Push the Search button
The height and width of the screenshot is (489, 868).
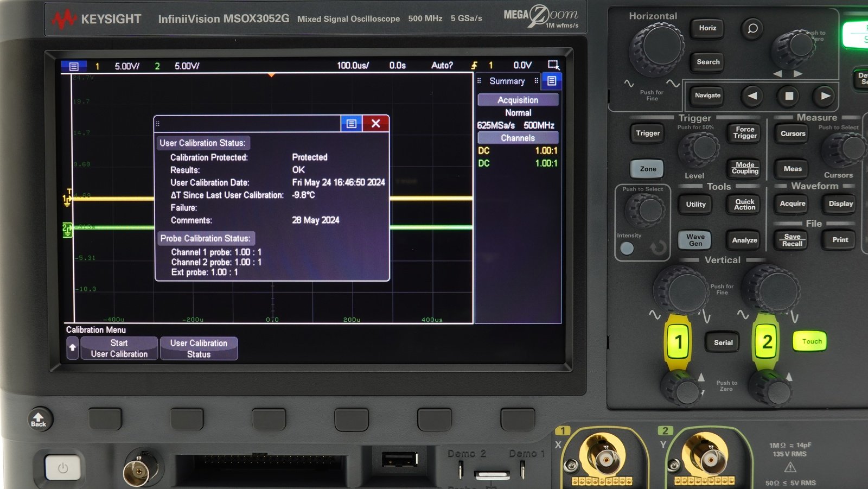[708, 62]
